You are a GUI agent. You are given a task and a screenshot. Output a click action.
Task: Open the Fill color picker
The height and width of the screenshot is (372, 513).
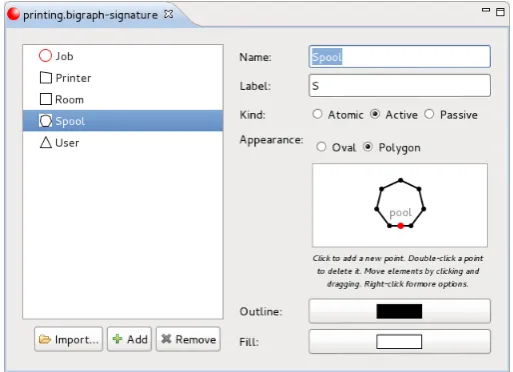400,342
